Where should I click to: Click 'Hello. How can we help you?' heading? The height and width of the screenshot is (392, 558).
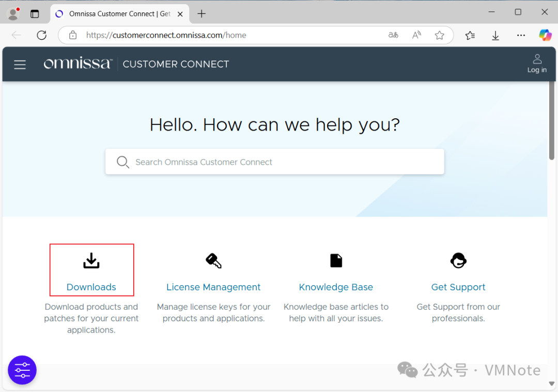[275, 125]
